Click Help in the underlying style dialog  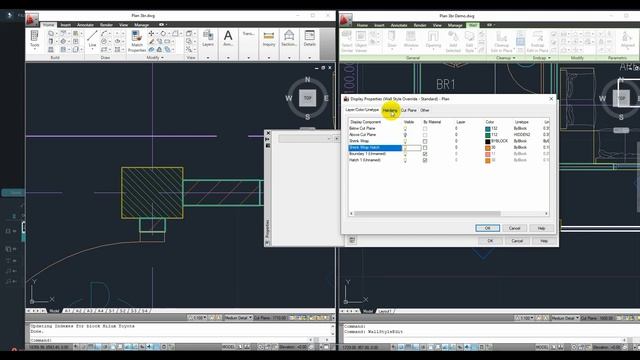[544, 241]
